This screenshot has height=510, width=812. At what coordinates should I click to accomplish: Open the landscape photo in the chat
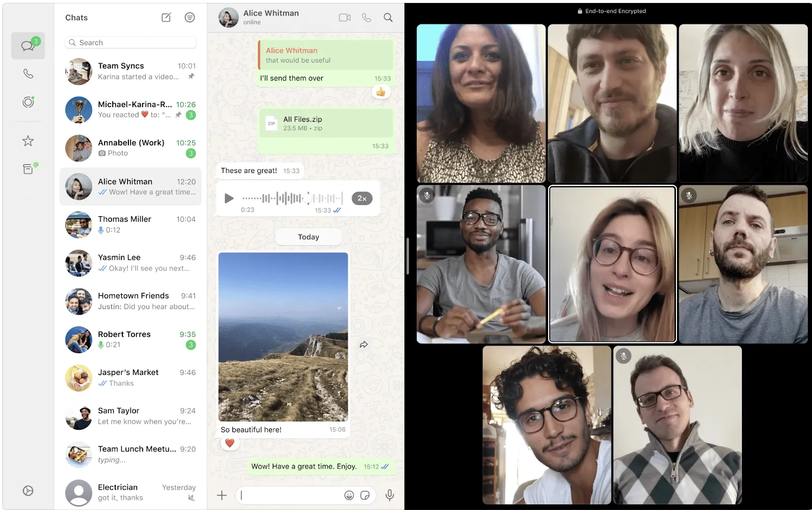[x=283, y=337]
